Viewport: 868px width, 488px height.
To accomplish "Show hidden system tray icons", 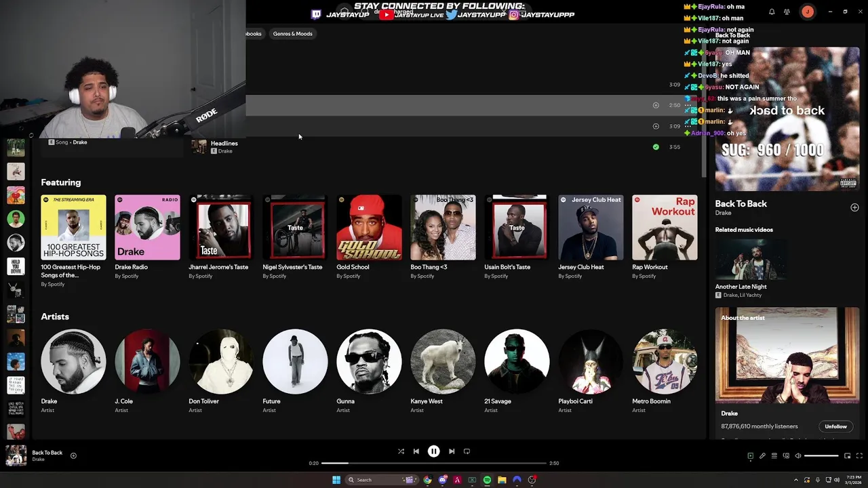I will pos(796,480).
